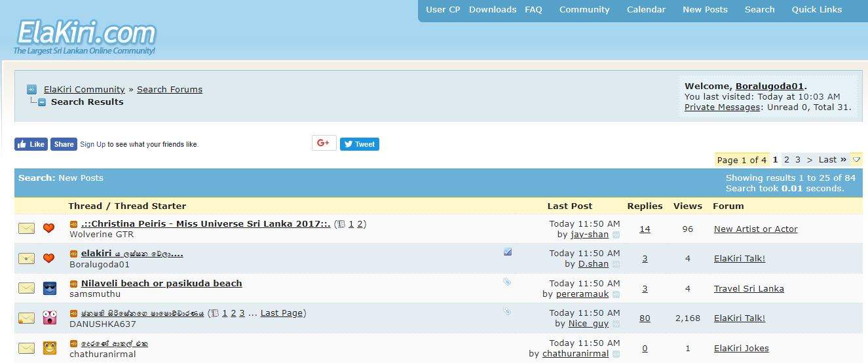This screenshot has height=363, width=868.
Task: Open the Community dropdown menu
Action: coord(584,10)
